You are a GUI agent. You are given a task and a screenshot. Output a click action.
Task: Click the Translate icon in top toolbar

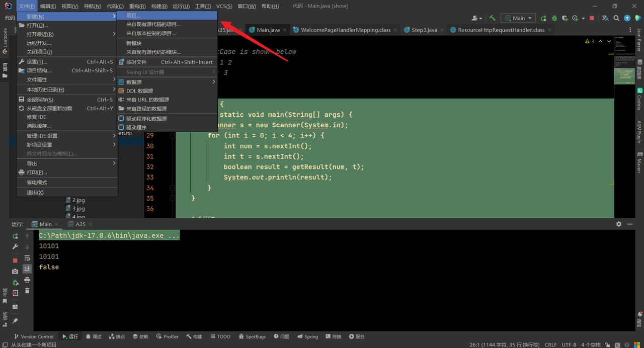click(x=605, y=18)
